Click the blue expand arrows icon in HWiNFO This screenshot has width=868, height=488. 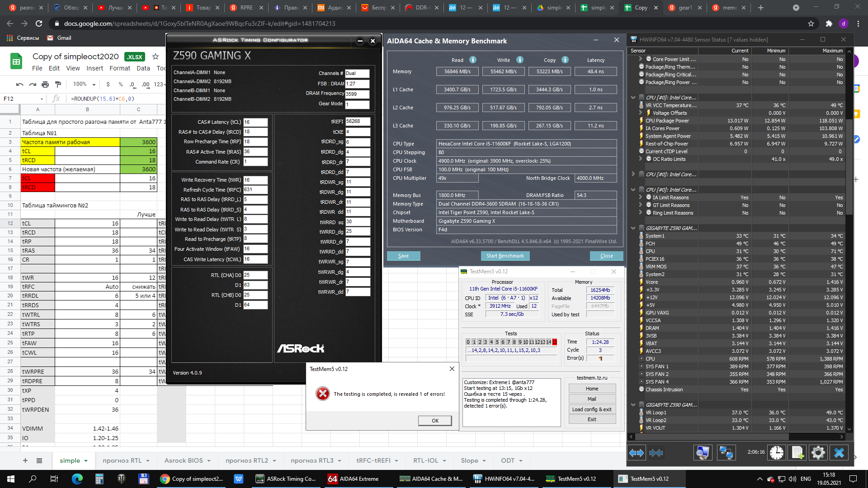[637, 452]
